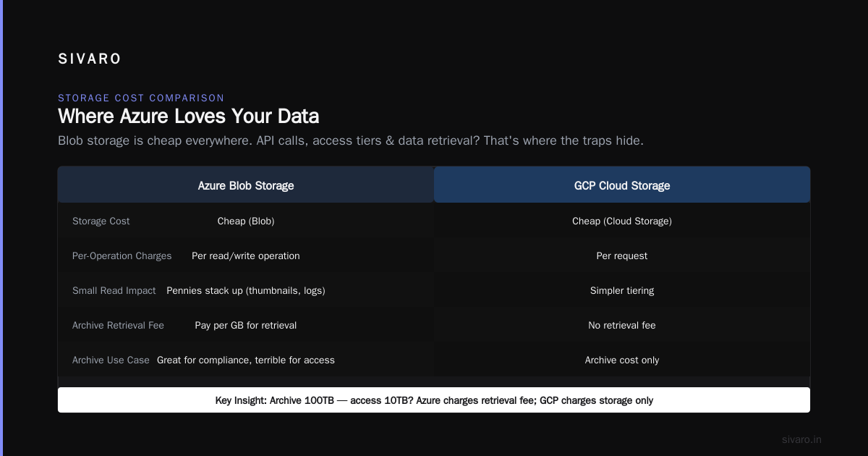Image resolution: width=868 pixels, height=456 pixels.
Task: Select the Per read/write operation cell
Action: pos(246,256)
